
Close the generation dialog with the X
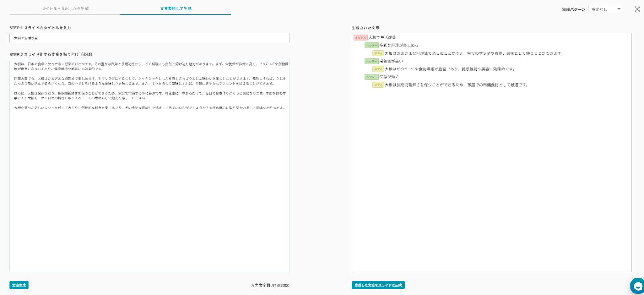click(x=637, y=9)
